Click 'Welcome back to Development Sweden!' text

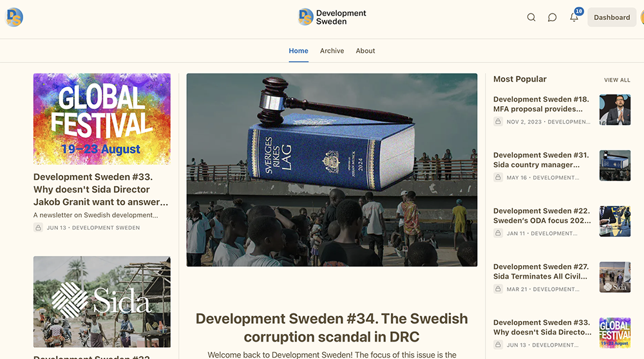[x=281, y=355]
